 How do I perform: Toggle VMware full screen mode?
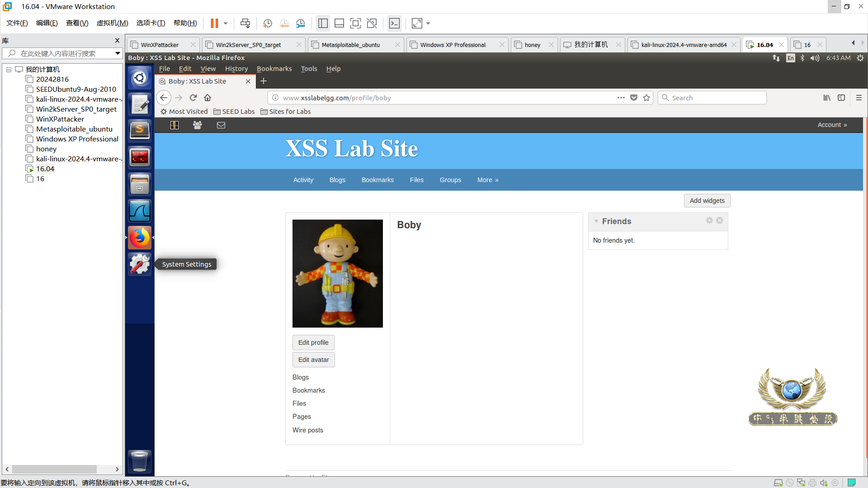(x=355, y=23)
